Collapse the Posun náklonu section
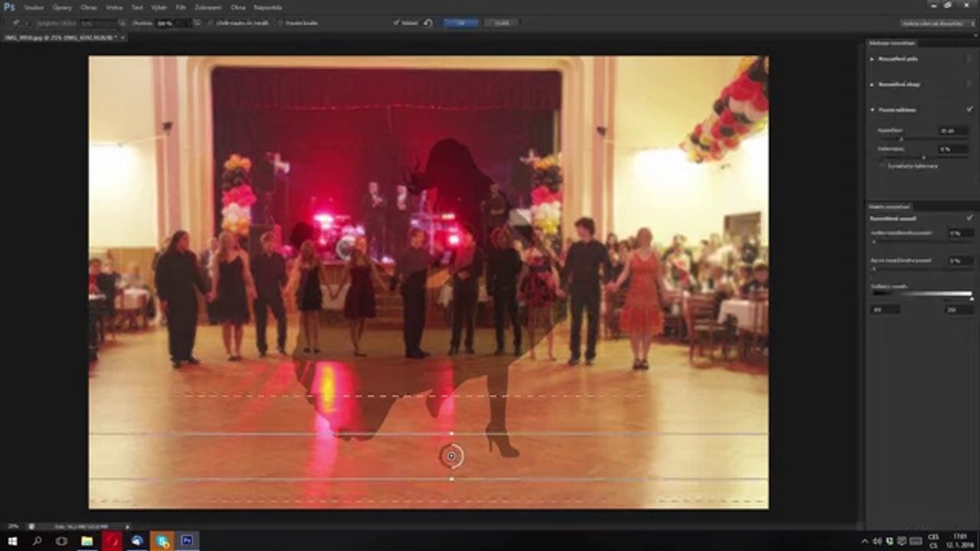 [x=872, y=109]
